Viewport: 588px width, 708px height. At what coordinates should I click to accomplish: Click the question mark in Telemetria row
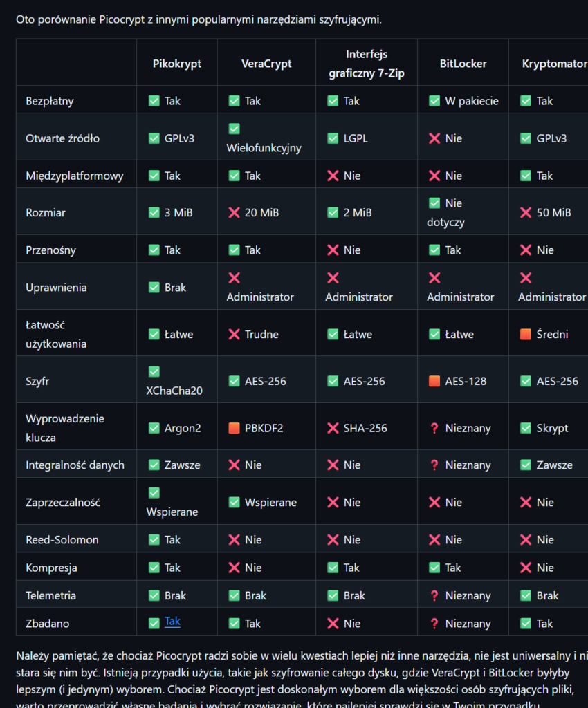[x=434, y=595]
